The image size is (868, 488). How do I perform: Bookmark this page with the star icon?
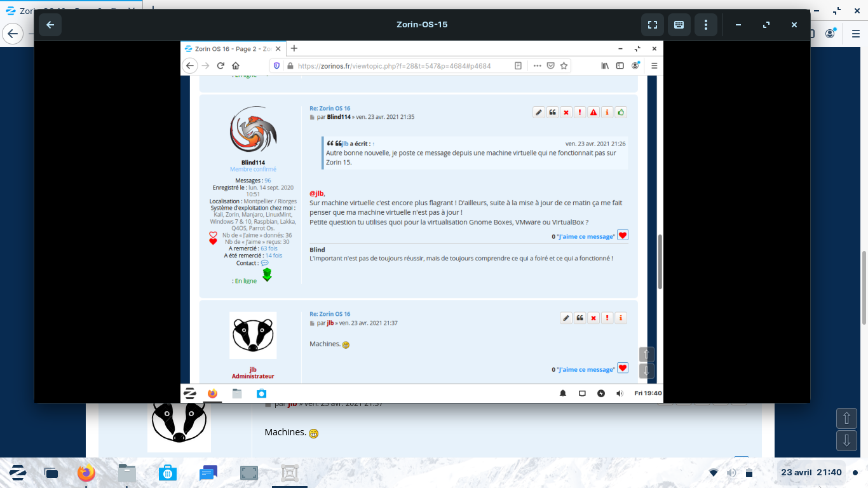pos(564,65)
